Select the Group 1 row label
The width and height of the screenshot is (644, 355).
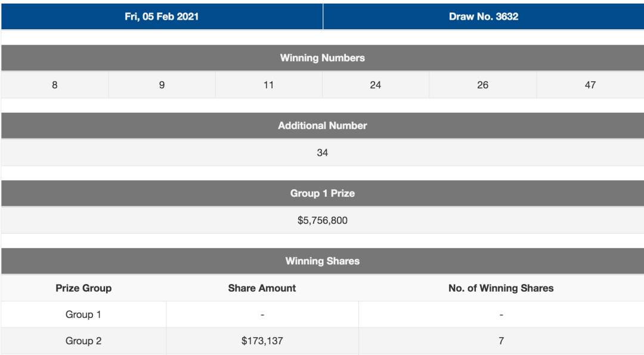(83, 314)
